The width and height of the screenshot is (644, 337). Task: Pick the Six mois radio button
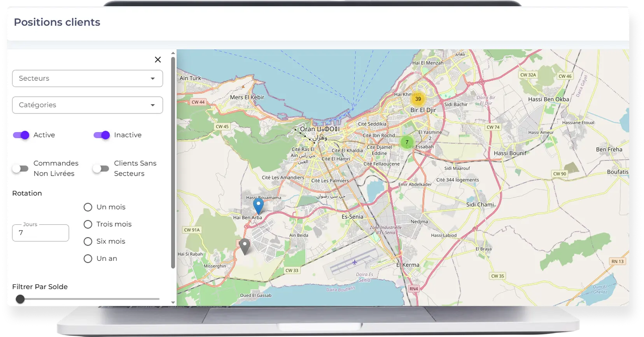point(88,241)
